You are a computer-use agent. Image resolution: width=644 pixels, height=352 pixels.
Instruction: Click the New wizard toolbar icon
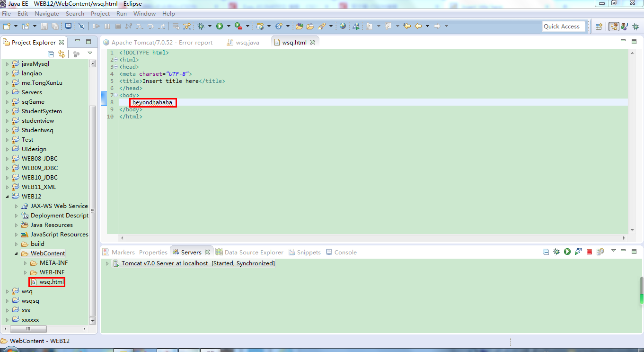[x=7, y=27]
